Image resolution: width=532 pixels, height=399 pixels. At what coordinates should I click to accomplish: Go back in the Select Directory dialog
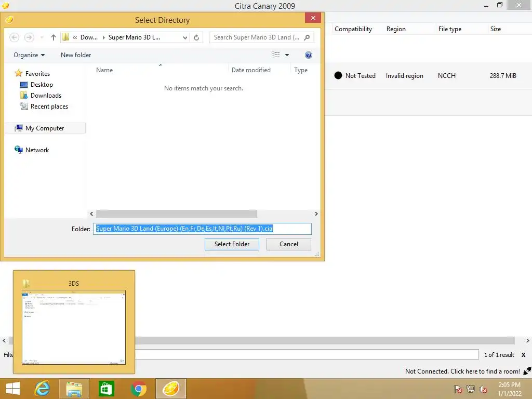coord(14,37)
